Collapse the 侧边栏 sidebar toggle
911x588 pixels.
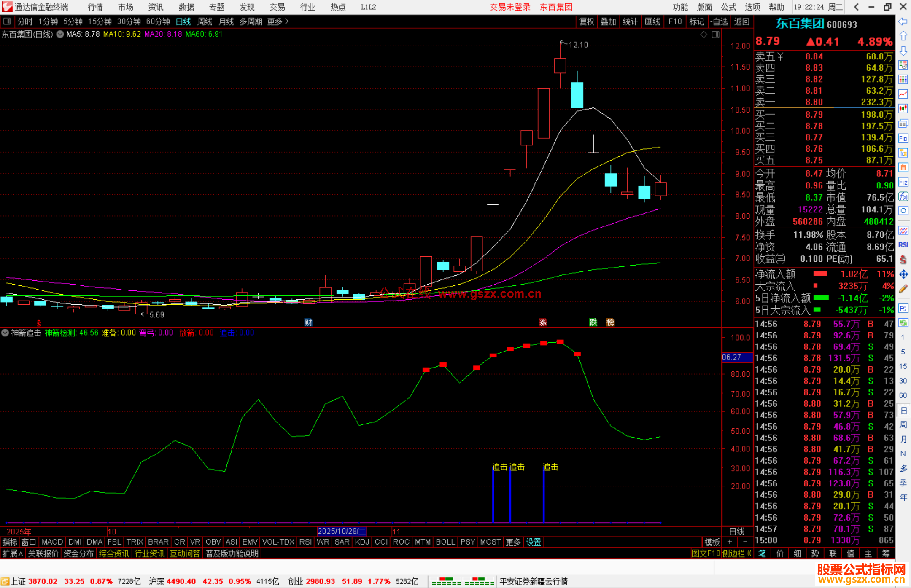pos(737,553)
